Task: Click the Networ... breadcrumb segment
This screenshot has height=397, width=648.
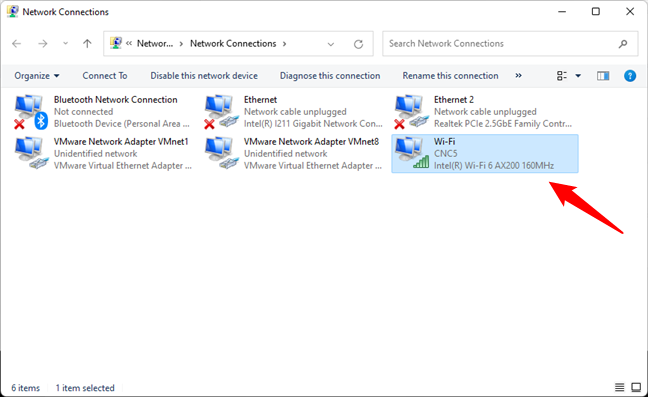Action: coord(155,43)
